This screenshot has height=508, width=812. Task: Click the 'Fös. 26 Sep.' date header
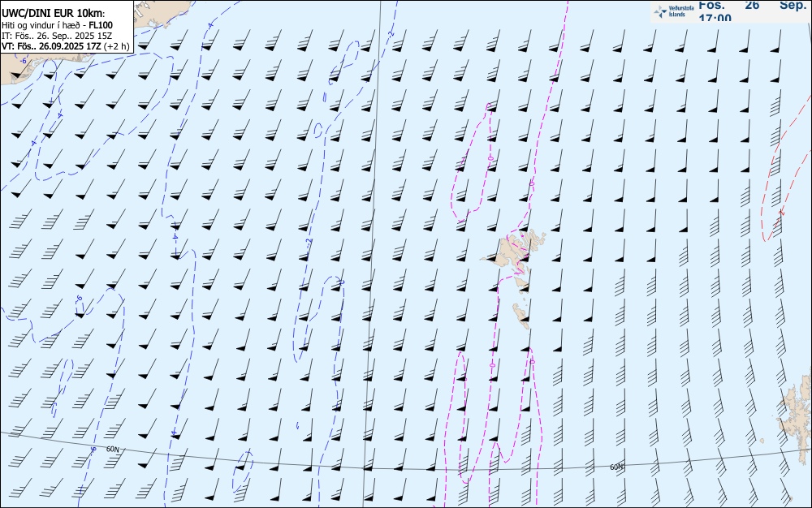click(x=754, y=5)
